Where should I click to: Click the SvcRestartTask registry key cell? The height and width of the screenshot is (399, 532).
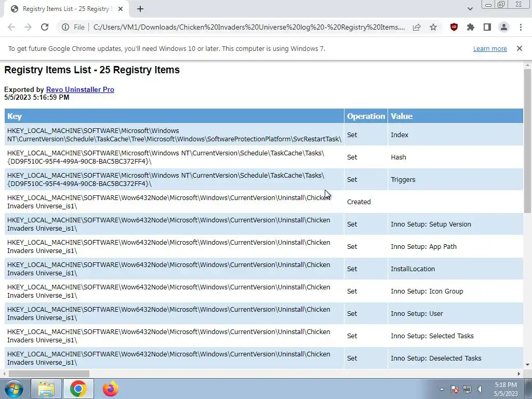(x=174, y=135)
